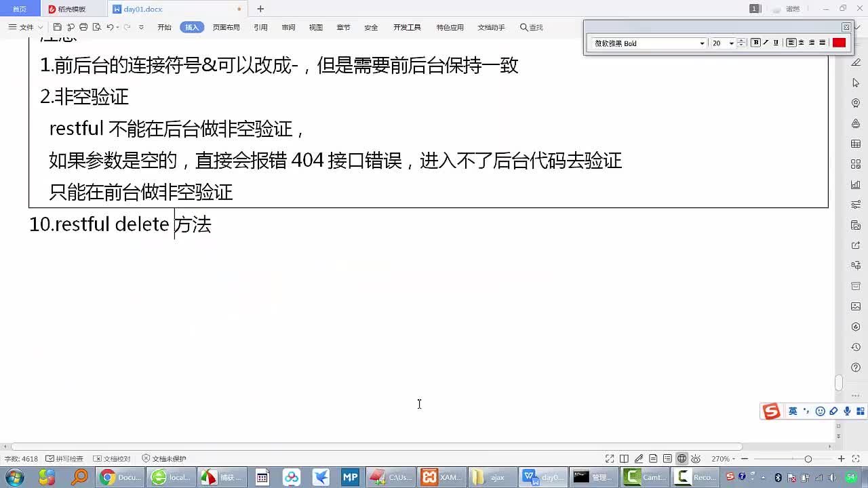Click the 查找 search box
The height and width of the screenshot is (488, 868).
coord(532,27)
